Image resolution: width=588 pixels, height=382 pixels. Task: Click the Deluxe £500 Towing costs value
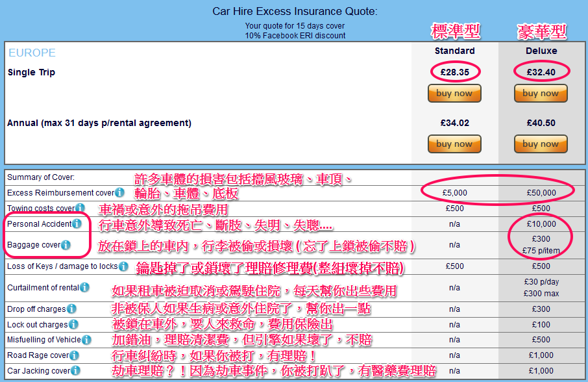[541, 209]
